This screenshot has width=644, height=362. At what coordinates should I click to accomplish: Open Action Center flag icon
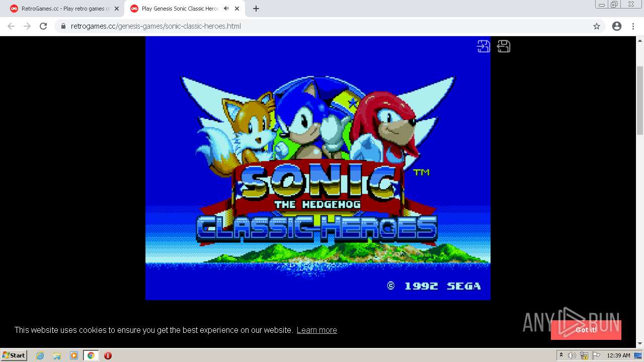(x=596, y=355)
